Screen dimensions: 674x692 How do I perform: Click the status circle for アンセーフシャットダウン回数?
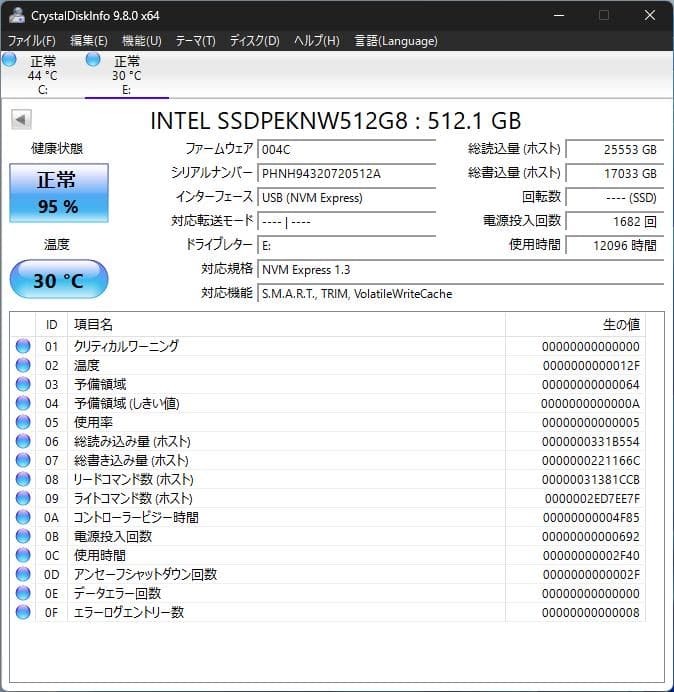tap(23, 574)
